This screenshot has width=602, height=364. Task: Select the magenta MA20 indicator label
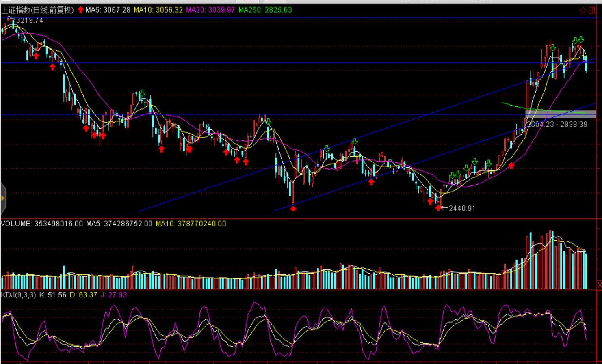pyautogui.click(x=210, y=10)
